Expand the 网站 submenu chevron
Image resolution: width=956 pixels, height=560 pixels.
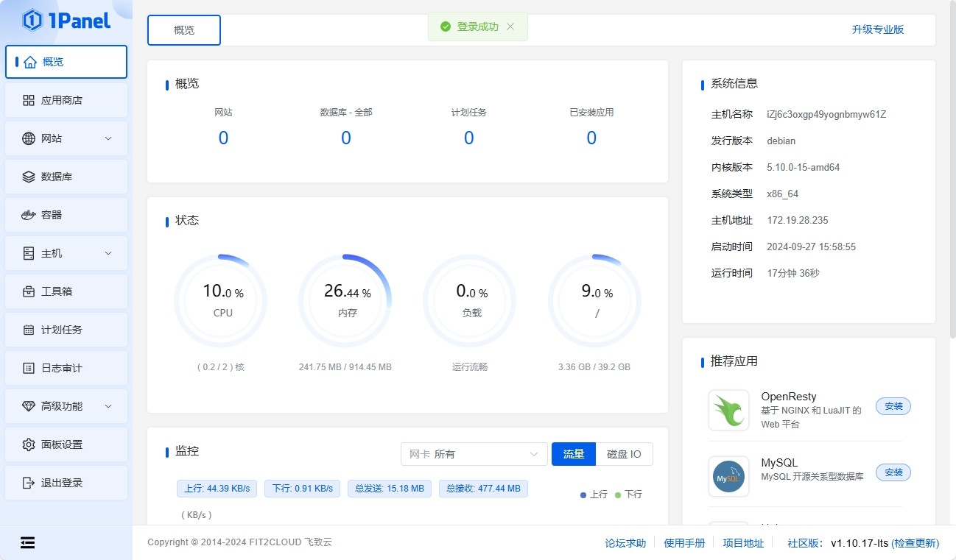[x=108, y=138]
